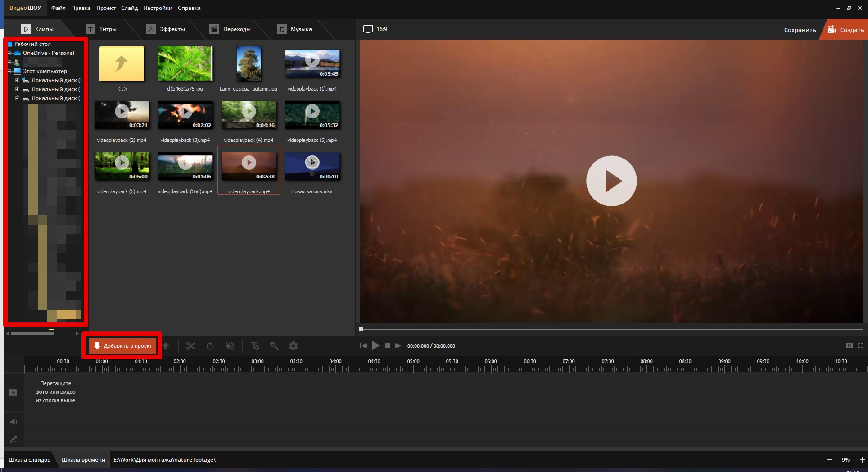Expand the OneDrive - Personal tree node

pos(9,53)
